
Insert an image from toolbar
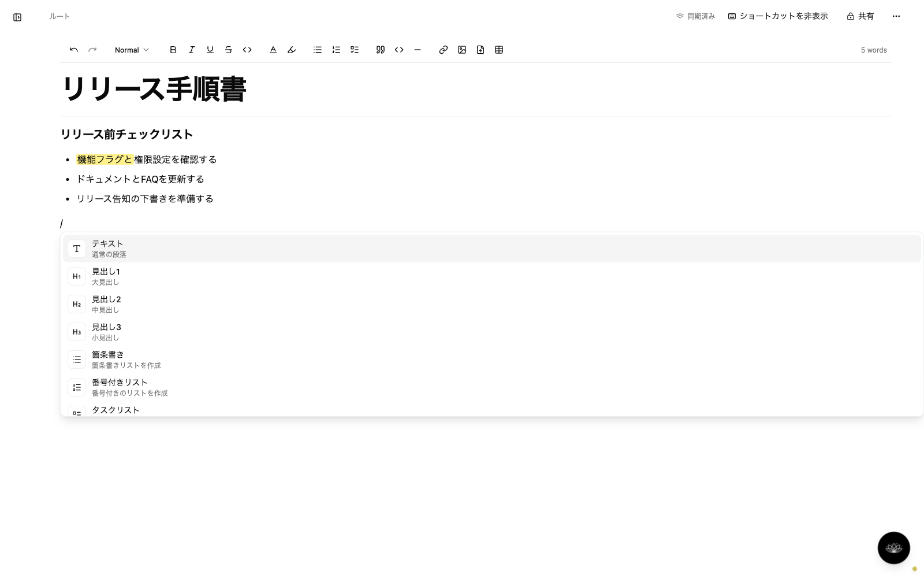(x=462, y=50)
